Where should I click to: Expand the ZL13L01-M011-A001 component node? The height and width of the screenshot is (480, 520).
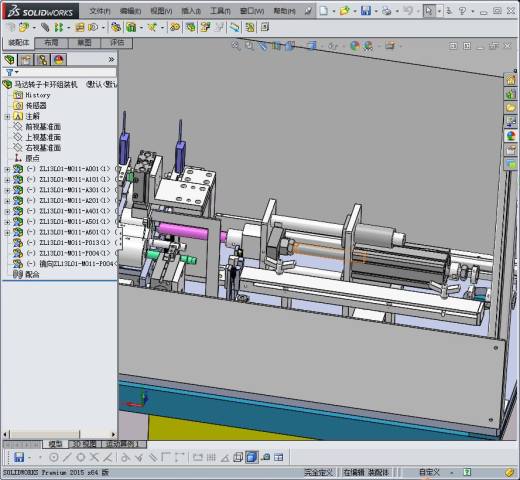7,169
